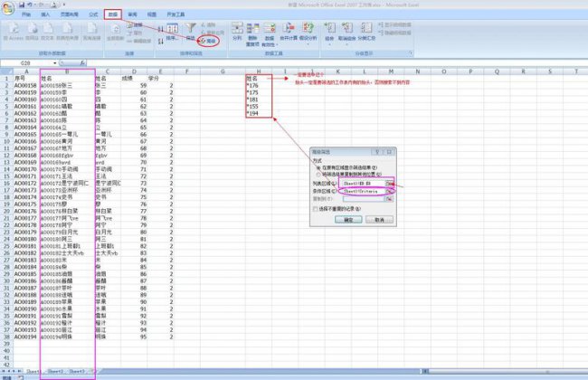Click Remove Duplicates (删除重复项)
588x380 pixels.
tap(252, 33)
